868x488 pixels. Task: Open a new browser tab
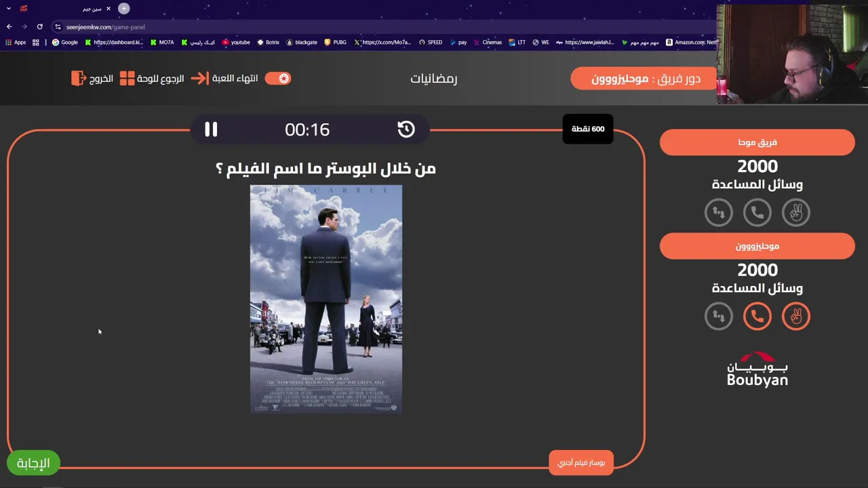(124, 9)
